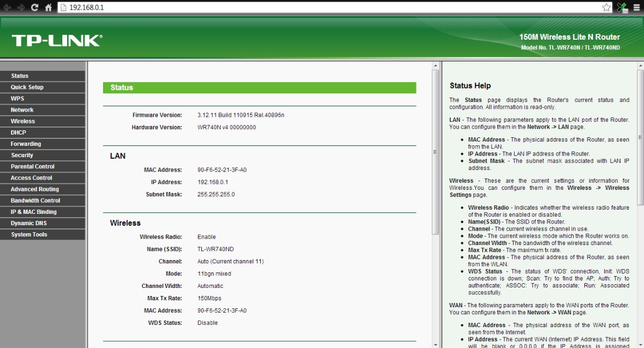
Task: Open the Forwarding menu
Action: (x=42, y=144)
